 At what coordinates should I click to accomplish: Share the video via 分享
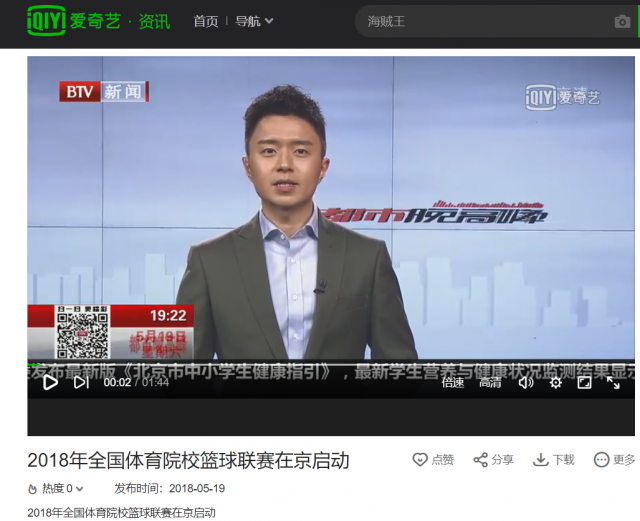pos(493,460)
